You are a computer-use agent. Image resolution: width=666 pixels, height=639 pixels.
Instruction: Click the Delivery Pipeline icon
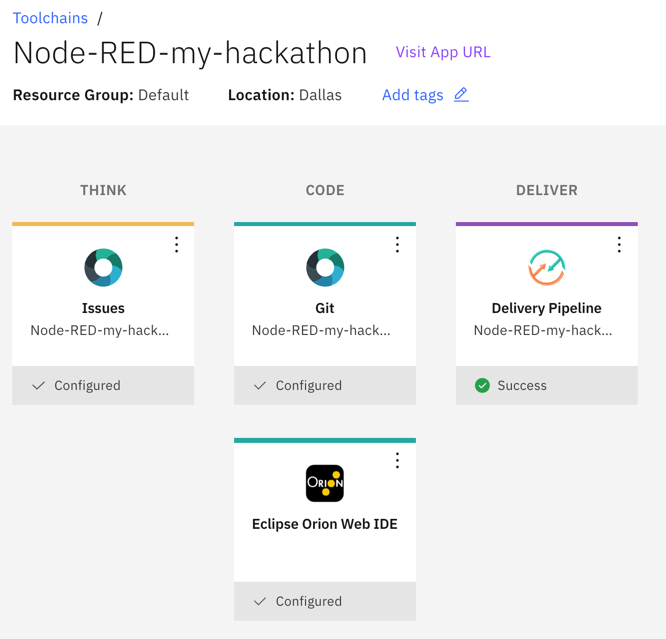point(546,268)
